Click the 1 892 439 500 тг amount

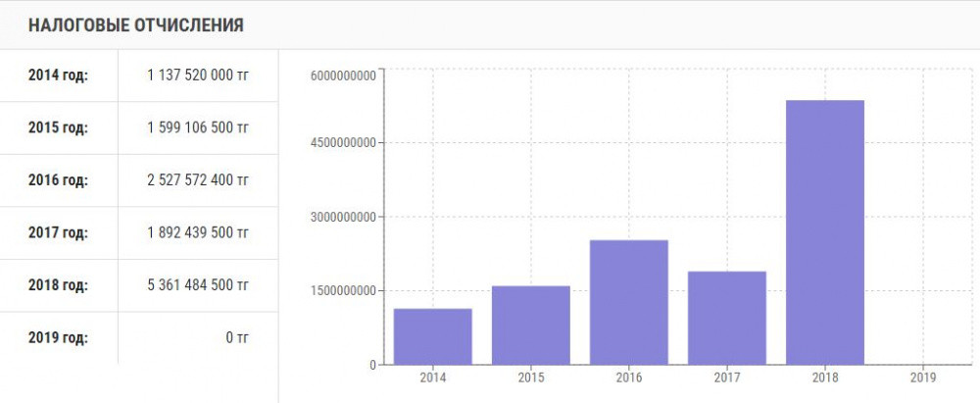tap(199, 233)
